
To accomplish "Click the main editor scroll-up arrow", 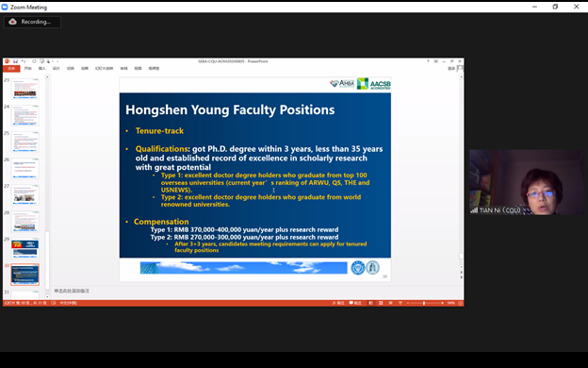I will 461,77.
